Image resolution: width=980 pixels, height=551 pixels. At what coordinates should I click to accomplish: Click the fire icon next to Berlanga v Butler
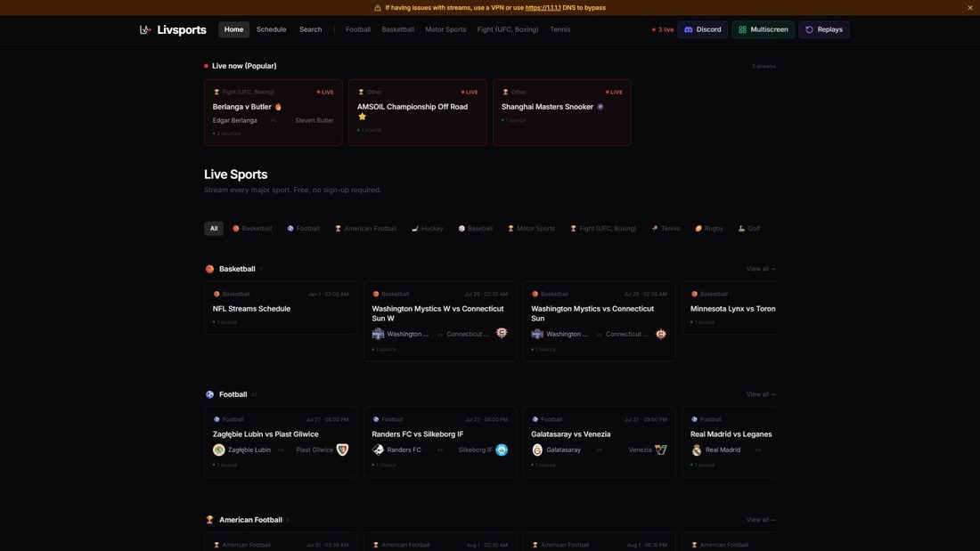point(278,107)
